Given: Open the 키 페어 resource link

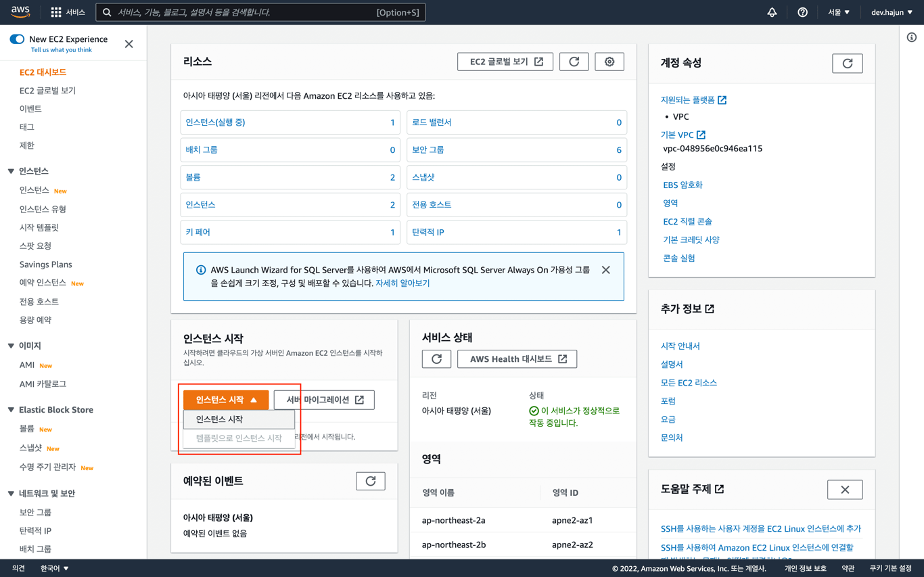Looking at the screenshot, I should click(x=198, y=232).
